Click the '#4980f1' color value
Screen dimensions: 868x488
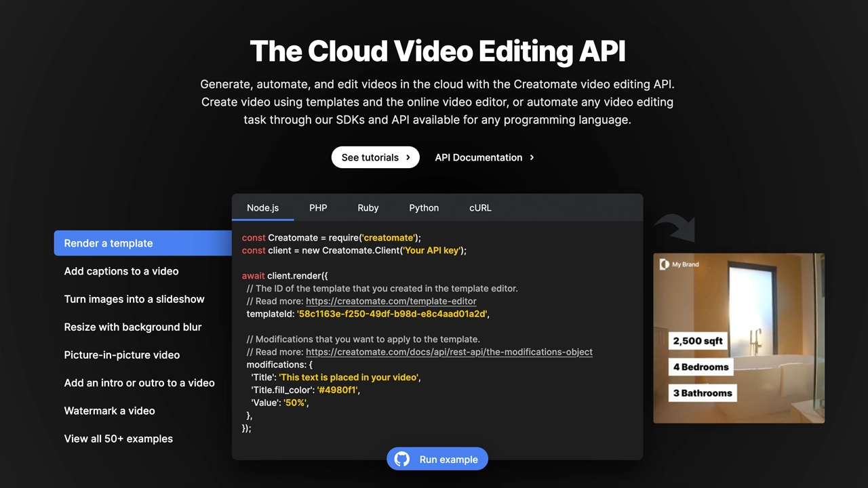tap(336, 390)
